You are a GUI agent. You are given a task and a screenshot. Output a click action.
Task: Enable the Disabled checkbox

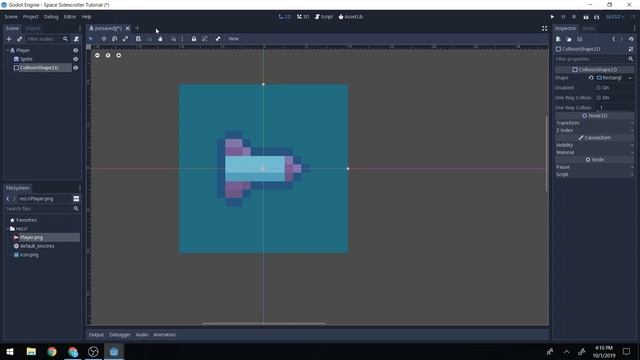[x=599, y=88]
